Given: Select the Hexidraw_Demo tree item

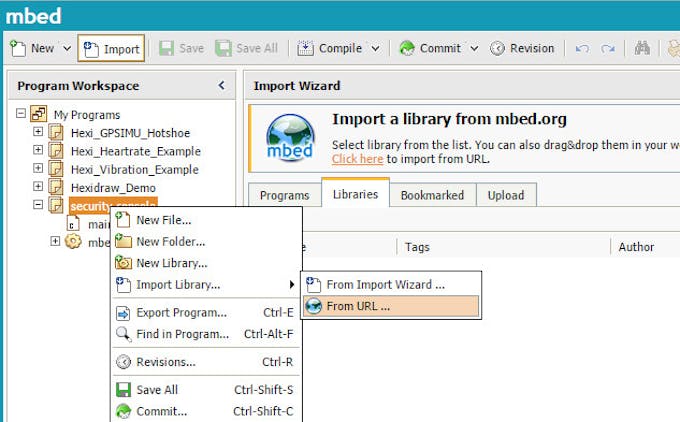Looking at the screenshot, I should 113,187.
